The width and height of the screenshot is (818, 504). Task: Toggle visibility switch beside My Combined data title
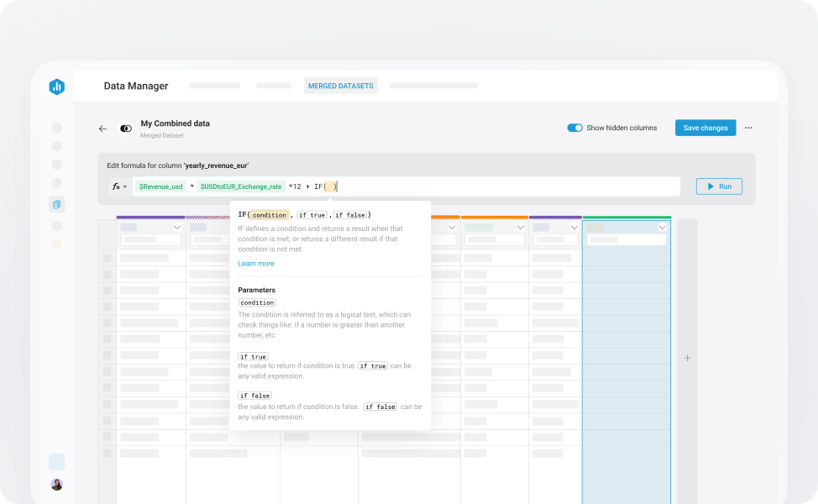tap(126, 127)
